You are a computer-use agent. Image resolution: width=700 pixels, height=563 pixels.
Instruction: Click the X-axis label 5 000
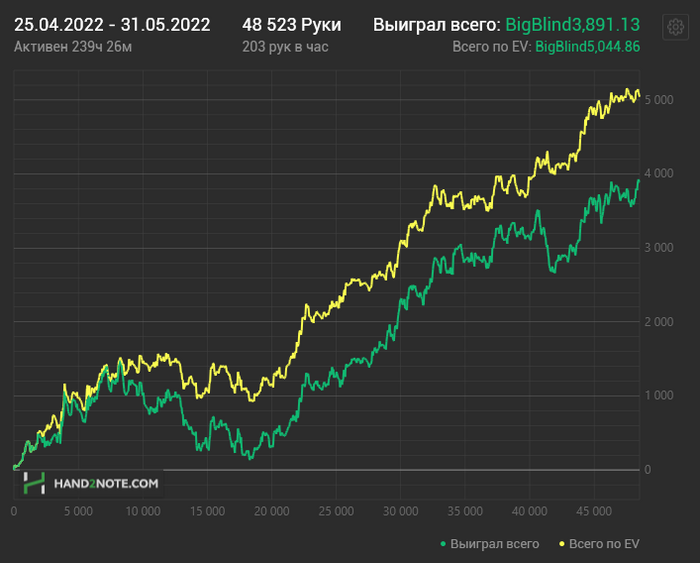pyautogui.click(x=78, y=511)
